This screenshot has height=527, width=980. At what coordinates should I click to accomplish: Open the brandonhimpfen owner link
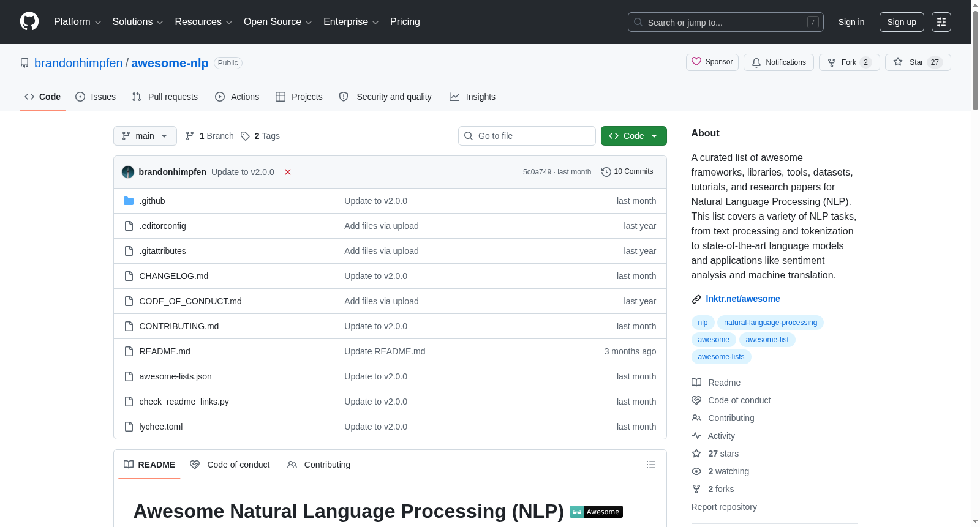[x=78, y=63]
